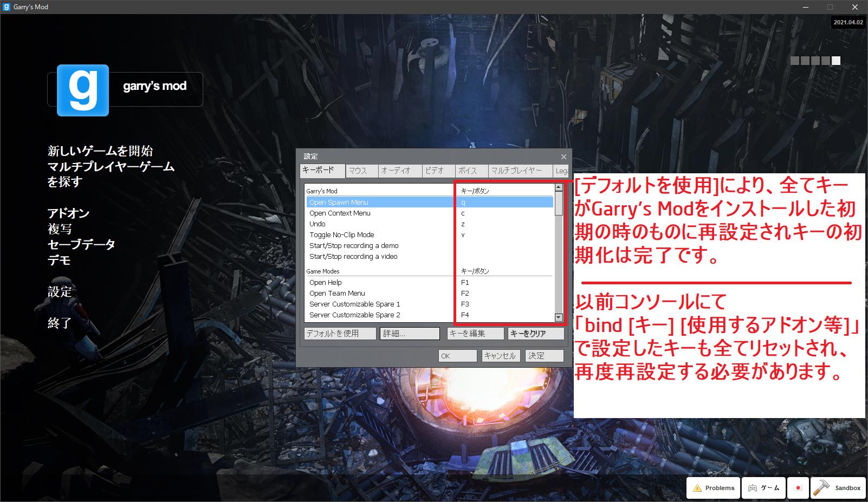Switch to the キーボード tab
This screenshot has width=868, height=502.
point(322,171)
